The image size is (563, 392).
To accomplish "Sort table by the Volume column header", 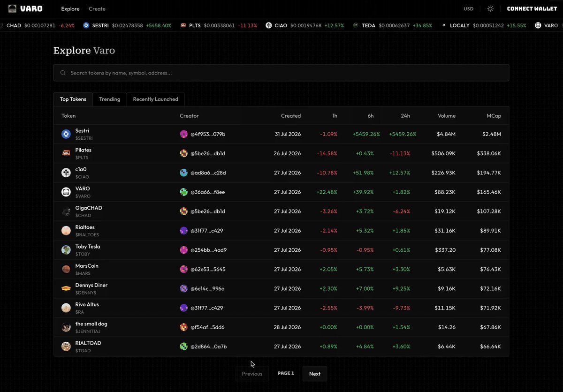I will coord(447,116).
